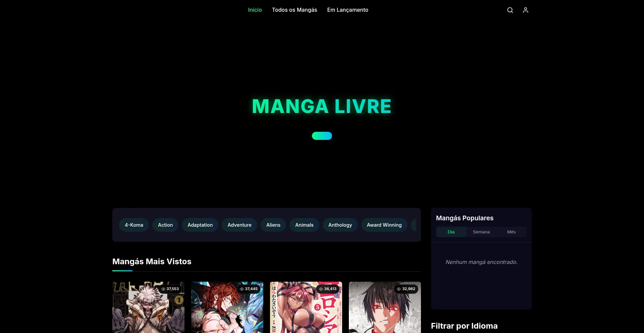Click the 37,553 view count badge
644x333 pixels.
[x=170, y=289]
